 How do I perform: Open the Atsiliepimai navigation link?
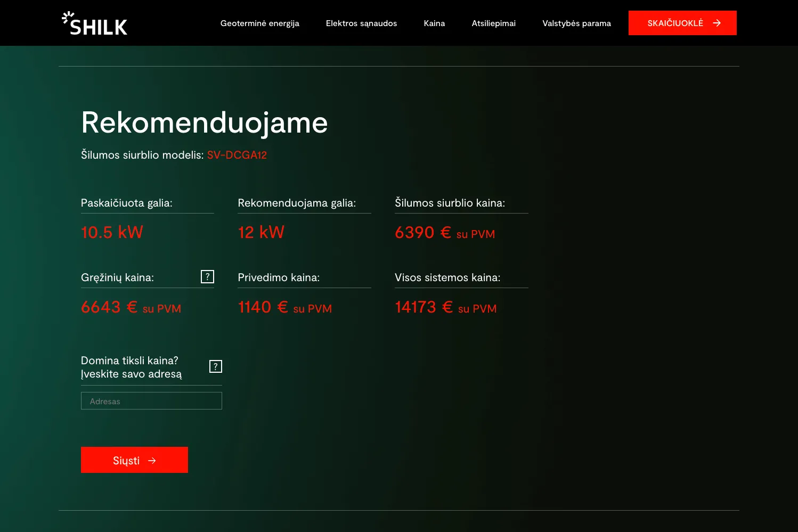click(x=493, y=23)
